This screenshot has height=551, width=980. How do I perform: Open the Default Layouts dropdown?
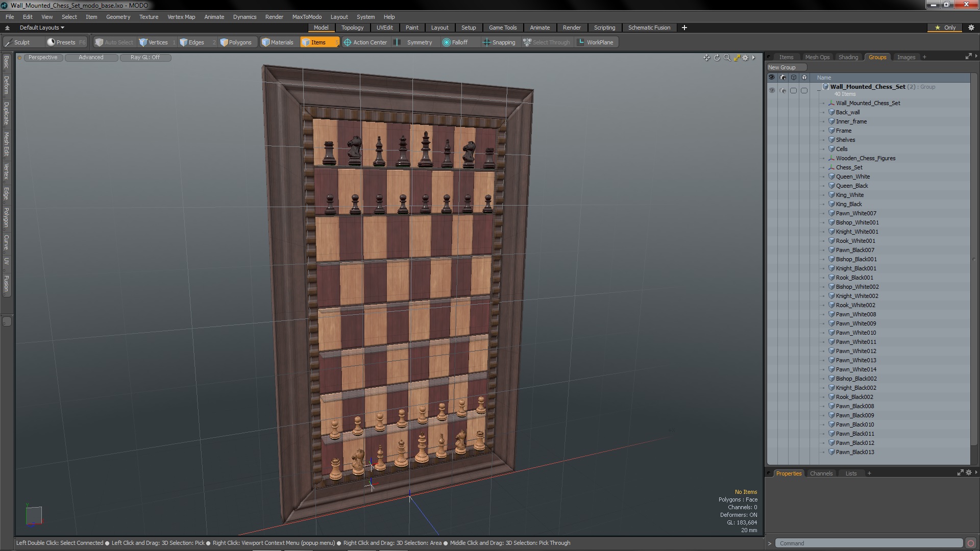click(42, 28)
